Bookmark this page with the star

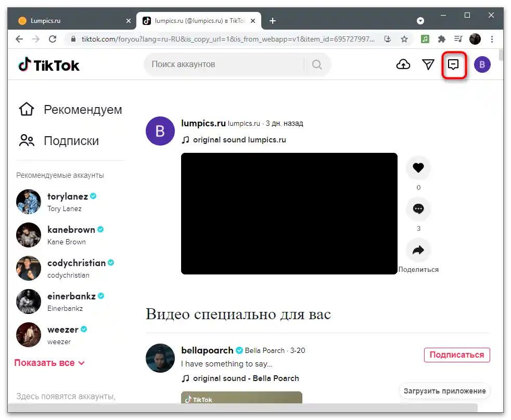coord(404,39)
